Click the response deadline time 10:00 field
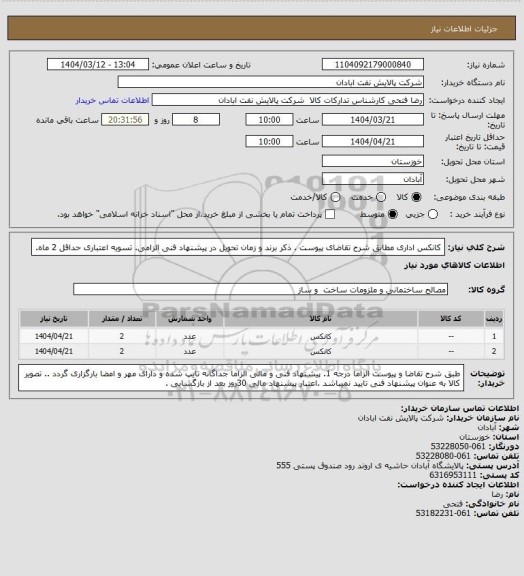The width and height of the screenshot is (524, 576). coord(269,120)
